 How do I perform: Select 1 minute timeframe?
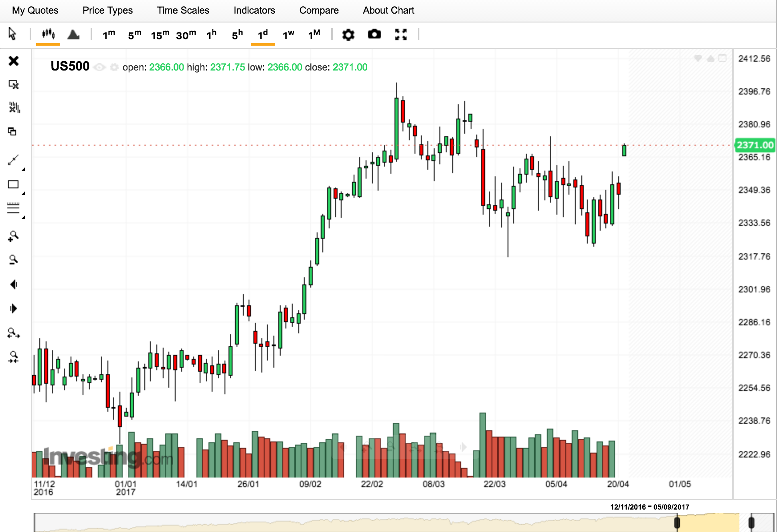[x=109, y=34]
